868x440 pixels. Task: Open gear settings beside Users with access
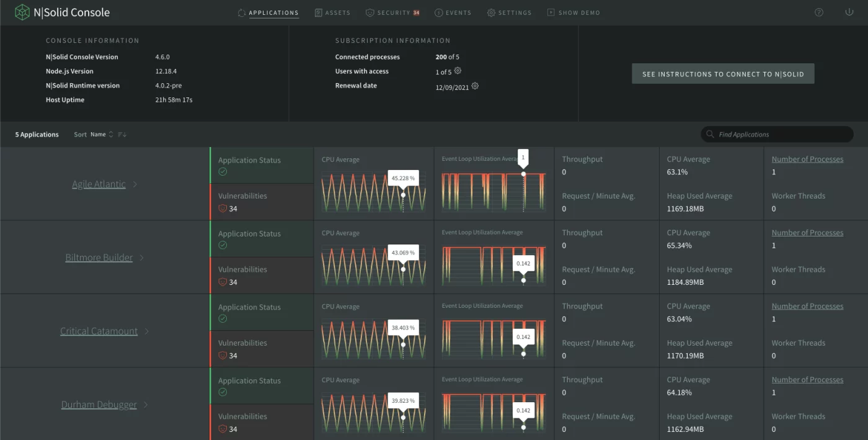[x=458, y=71]
